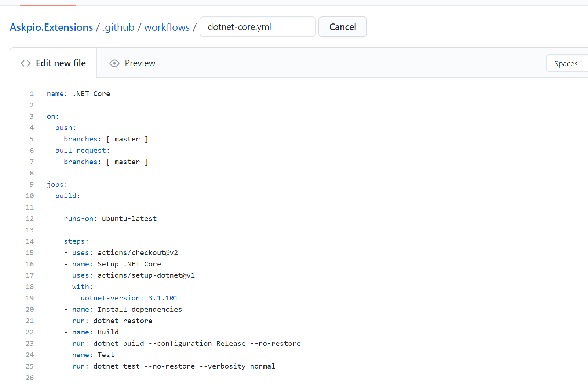The width and height of the screenshot is (588, 392).
Task: Click line number 12 in the gutter
Action: coord(30,219)
